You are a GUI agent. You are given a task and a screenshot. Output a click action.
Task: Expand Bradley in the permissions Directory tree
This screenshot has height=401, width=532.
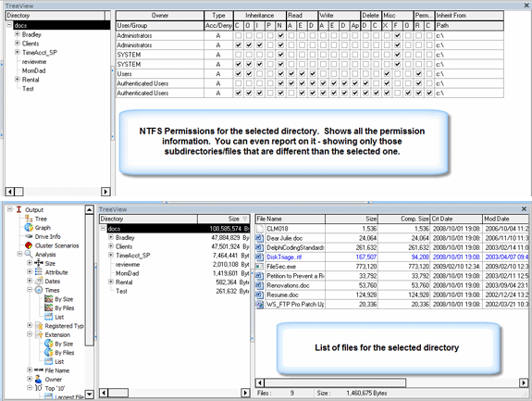(x=17, y=34)
